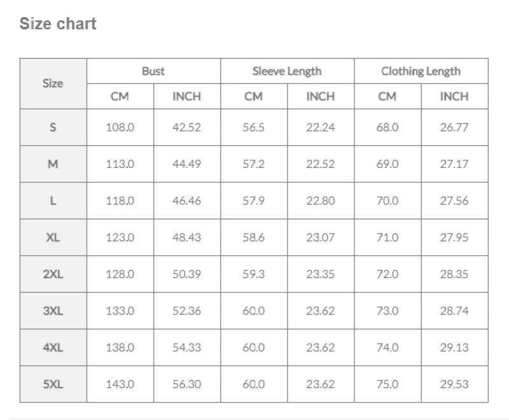Click the Clothing Length column header

click(x=421, y=71)
